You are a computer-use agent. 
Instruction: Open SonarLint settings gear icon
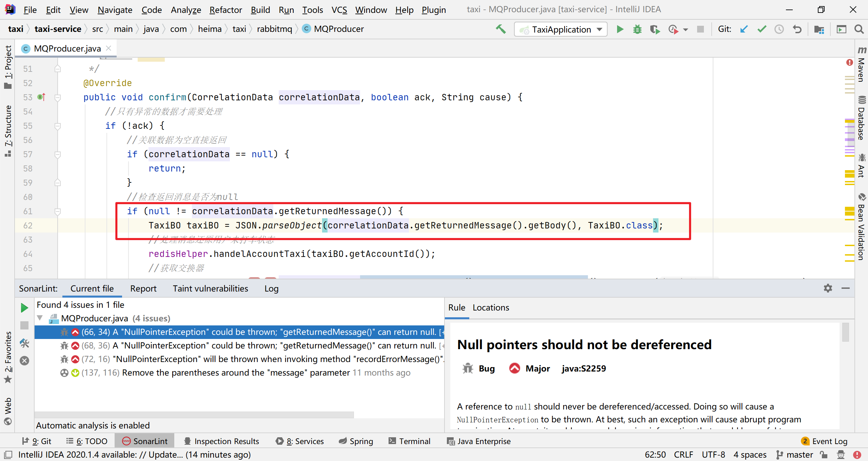(x=828, y=288)
